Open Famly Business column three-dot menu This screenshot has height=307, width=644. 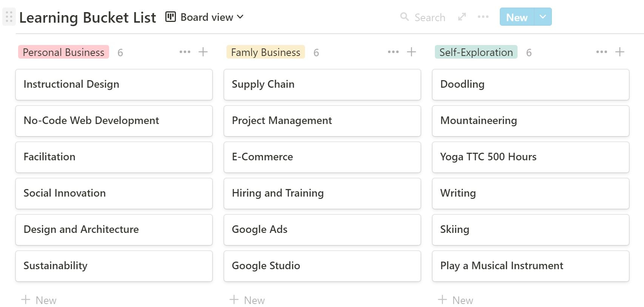click(393, 52)
